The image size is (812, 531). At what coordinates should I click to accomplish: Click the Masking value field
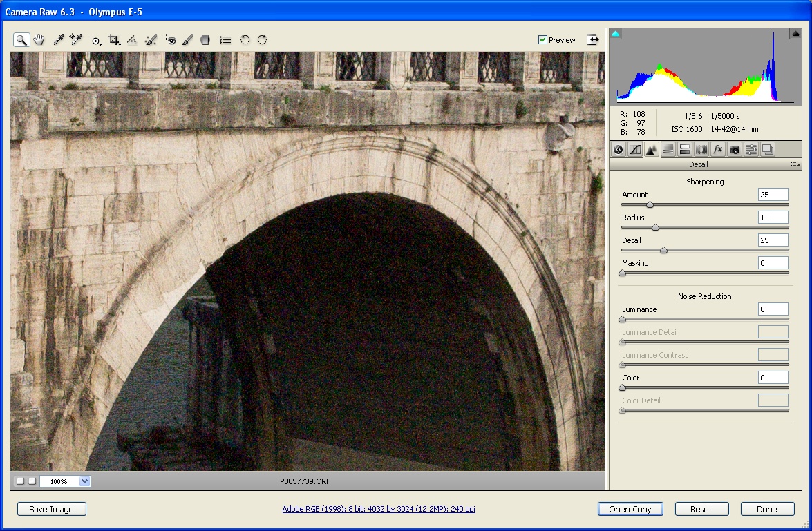773,263
